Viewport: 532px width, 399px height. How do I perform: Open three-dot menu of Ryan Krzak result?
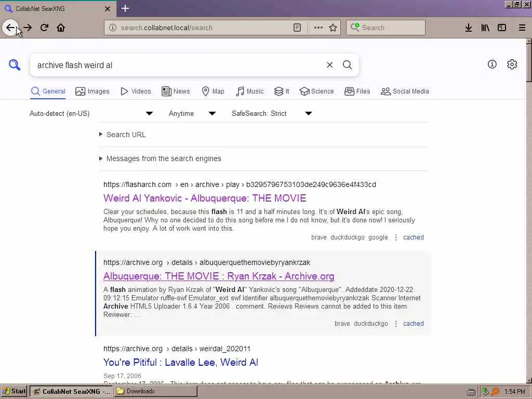(x=395, y=324)
